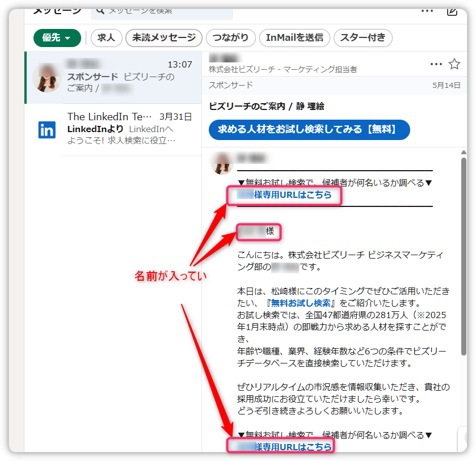Screen dimensions: 476x461
Task: Open the messaging header more options menu
Action: click(x=427, y=11)
